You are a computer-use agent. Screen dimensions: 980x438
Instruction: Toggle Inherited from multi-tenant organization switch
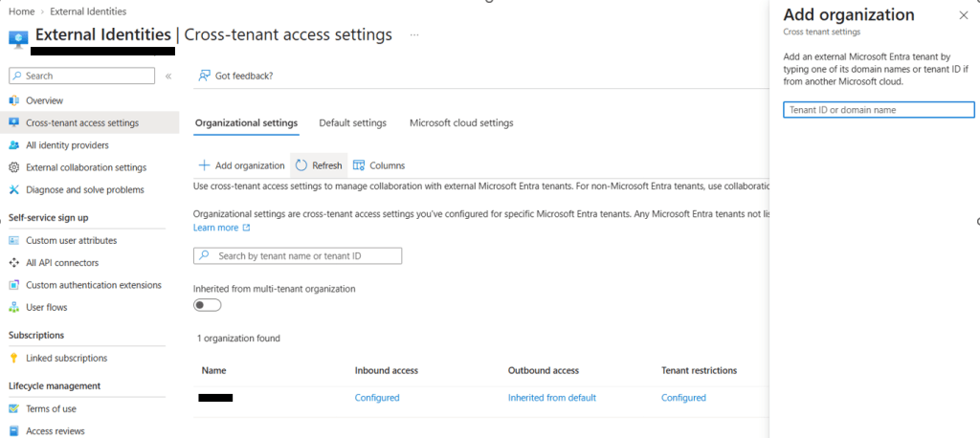(x=208, y=305)
